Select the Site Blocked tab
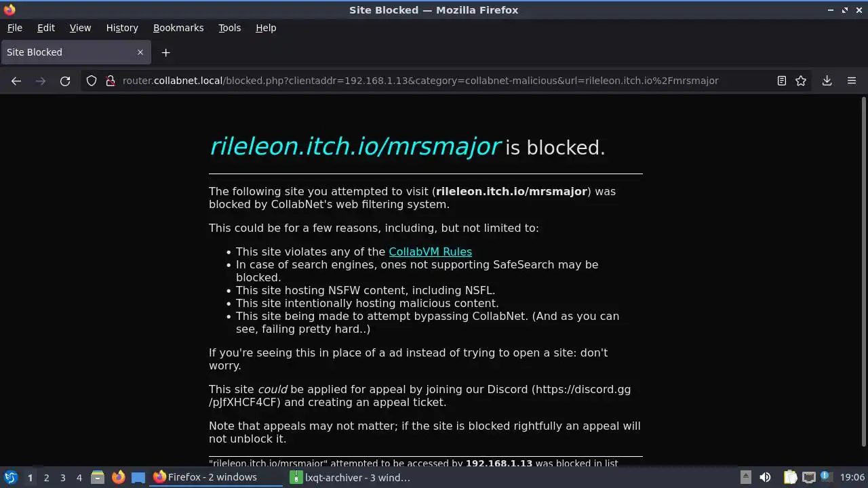868x488 pixels. tap(75, 52)
